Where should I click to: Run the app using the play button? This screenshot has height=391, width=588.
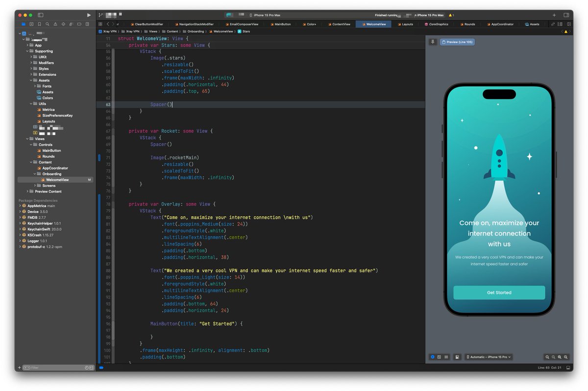coord(90,15)
